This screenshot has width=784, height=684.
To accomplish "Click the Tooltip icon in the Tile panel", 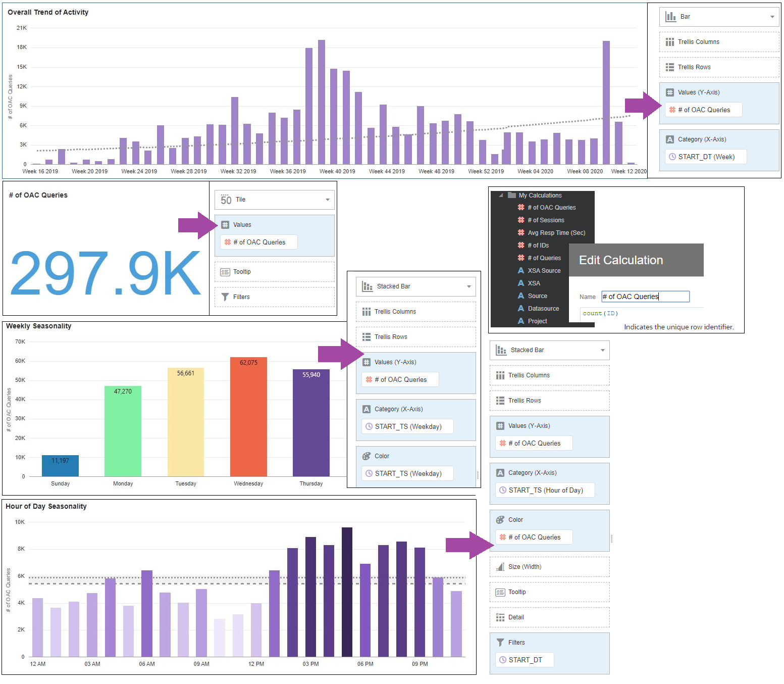I will tap(225, 272).
